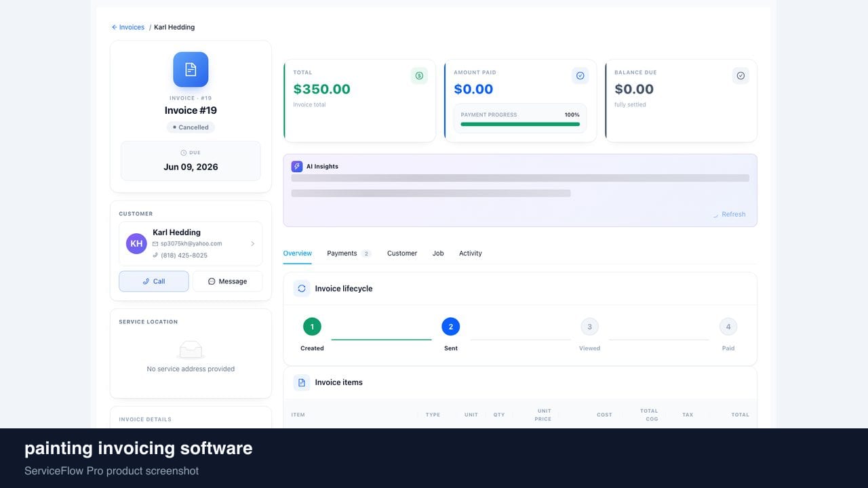This screenshot has width=868, height=488.
Task: Open customer details via chevron arrow
Action: (252, 244)
